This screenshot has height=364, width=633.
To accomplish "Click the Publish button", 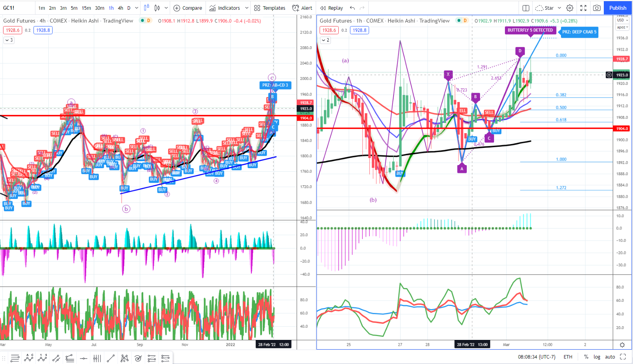I will 618,8.
